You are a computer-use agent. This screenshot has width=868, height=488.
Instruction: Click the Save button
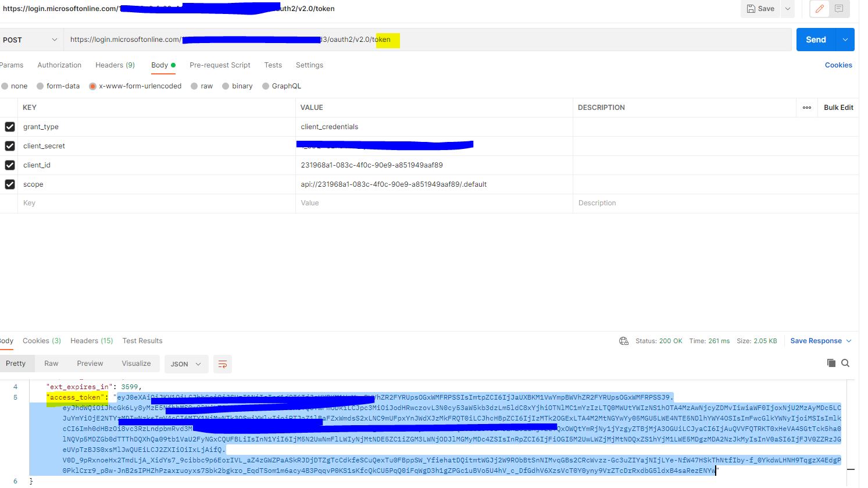click(x=760, y=9)
